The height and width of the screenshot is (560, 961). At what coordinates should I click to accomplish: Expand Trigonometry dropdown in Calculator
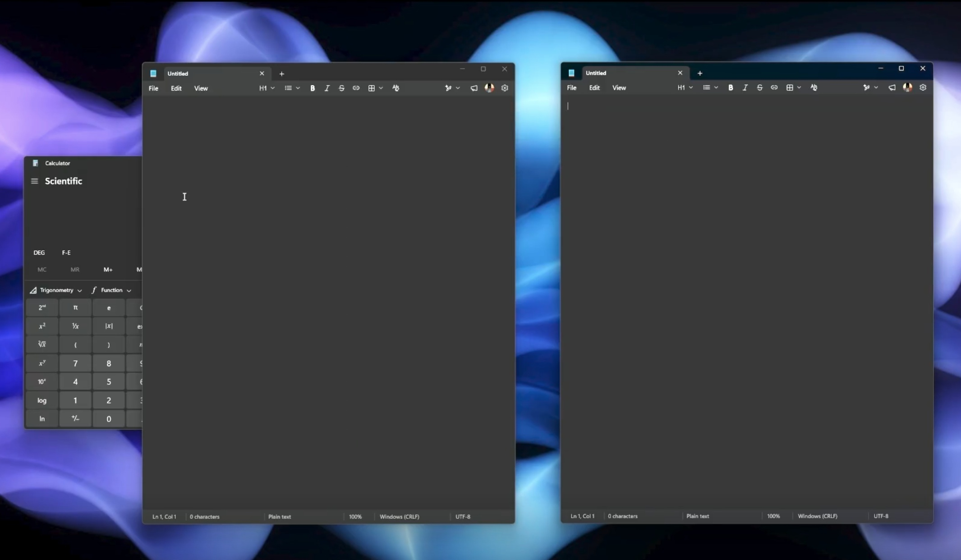57,290
